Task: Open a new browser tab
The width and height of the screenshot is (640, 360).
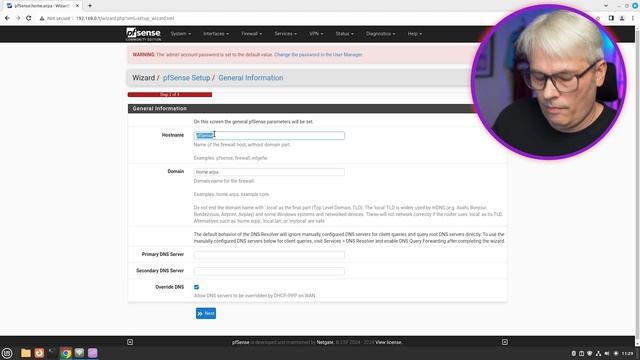Action: [x=90, y=6]
